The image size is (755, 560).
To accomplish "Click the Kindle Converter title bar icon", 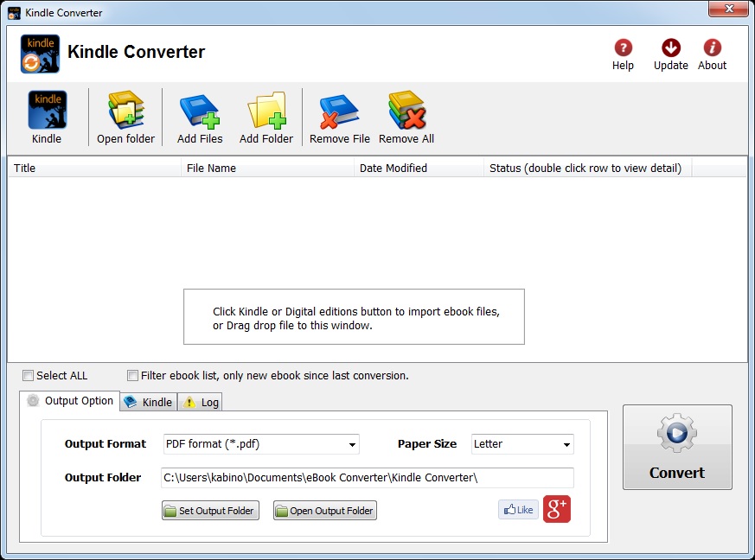I will [14, 12].
